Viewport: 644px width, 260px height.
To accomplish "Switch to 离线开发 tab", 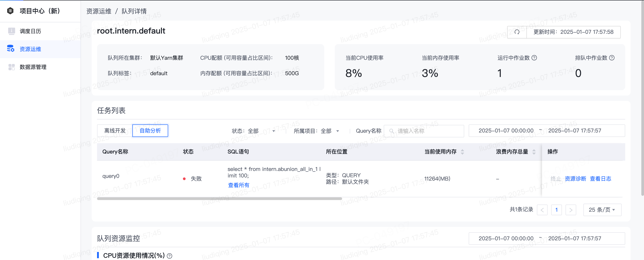I will tap(115, 131).
